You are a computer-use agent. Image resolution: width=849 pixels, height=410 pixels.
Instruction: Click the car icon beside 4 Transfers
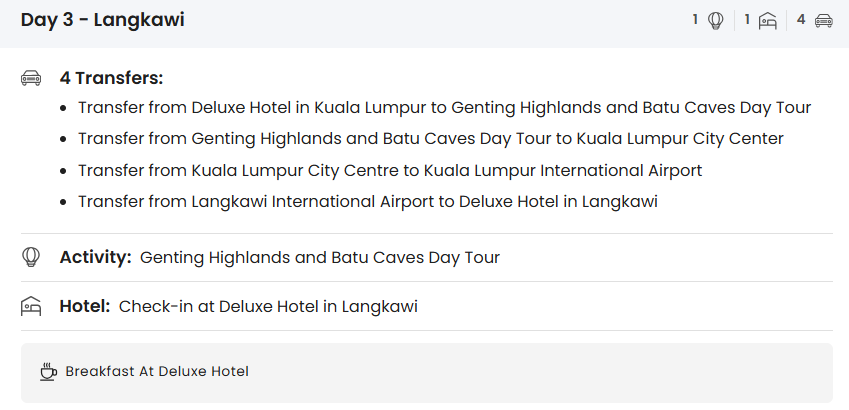(31, 78)
